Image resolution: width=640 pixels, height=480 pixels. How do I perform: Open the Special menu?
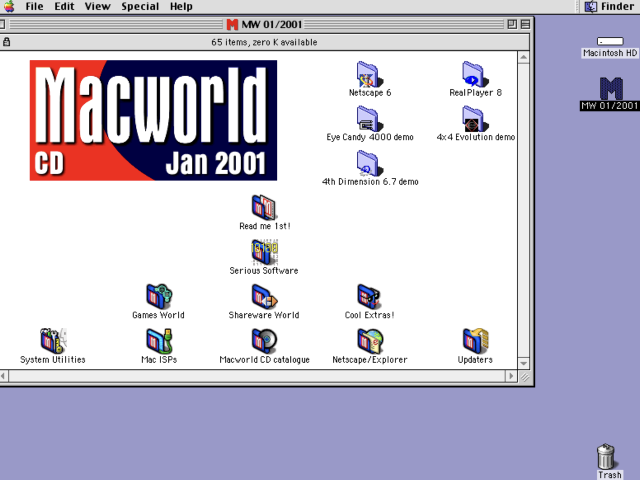coord(140,7)
